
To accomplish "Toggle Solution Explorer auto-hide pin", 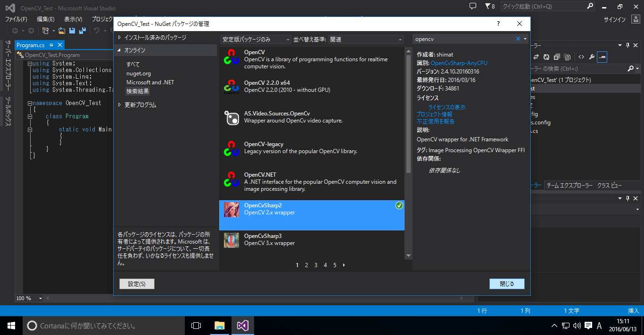I will (628, 45).
